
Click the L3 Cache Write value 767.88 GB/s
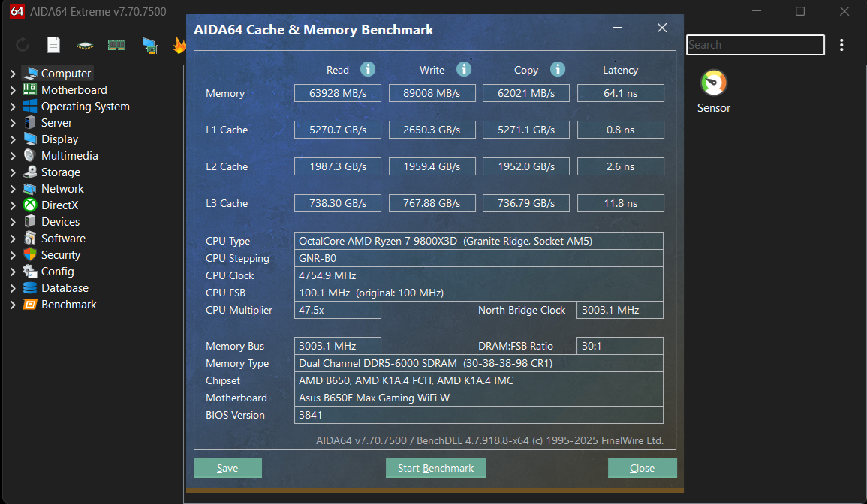pos(432,203)
